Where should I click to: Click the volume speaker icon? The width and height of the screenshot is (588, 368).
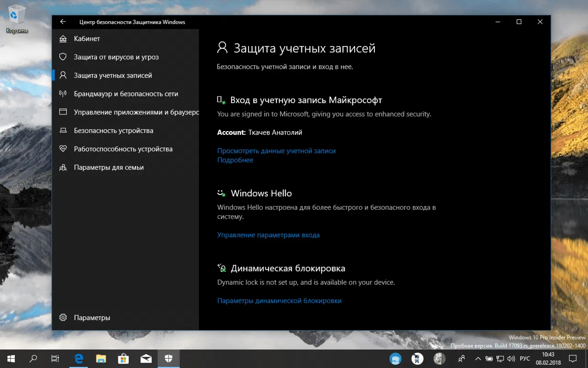(x=511, y=358)
